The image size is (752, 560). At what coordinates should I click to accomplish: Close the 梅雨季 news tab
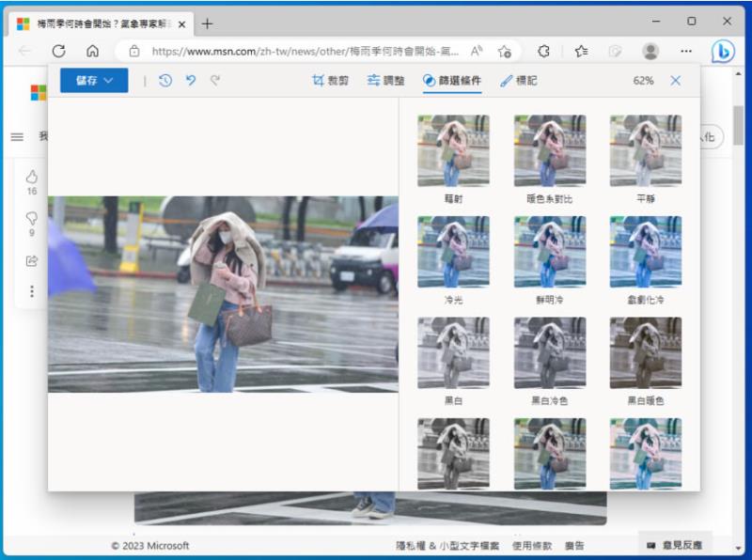[x=181, y=24]
